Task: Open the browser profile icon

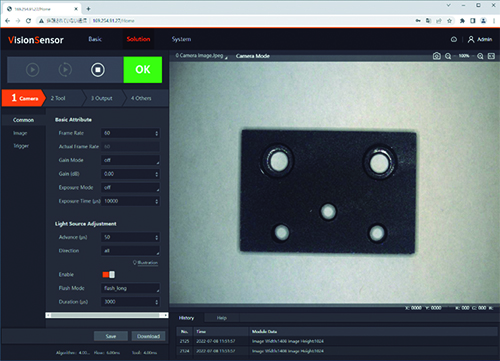Action: point(483,21)
